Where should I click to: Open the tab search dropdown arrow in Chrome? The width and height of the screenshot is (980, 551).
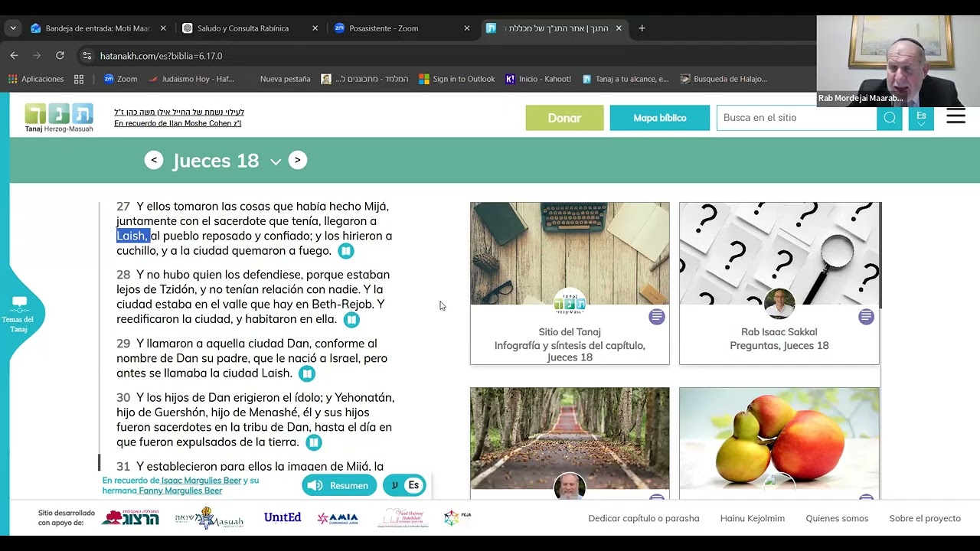click(x=13, y=28)
